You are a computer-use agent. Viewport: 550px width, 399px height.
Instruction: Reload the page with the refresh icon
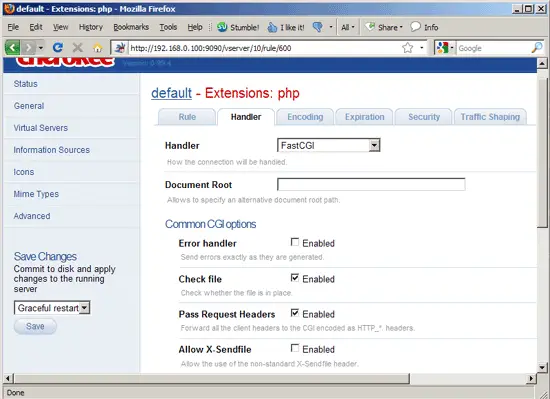(58, 47)
